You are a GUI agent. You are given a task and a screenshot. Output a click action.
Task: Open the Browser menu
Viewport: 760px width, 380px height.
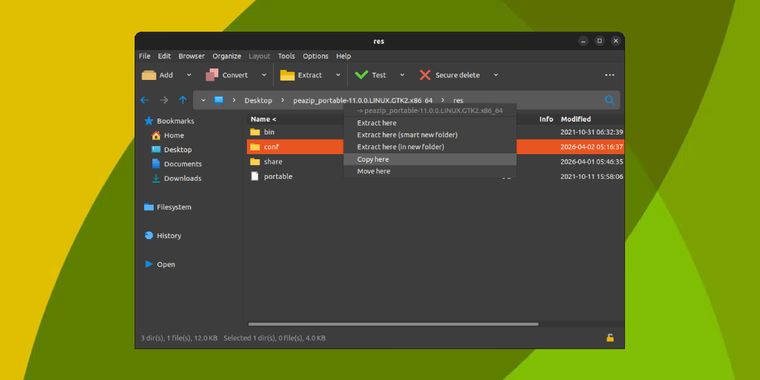(x=191, y=56)
